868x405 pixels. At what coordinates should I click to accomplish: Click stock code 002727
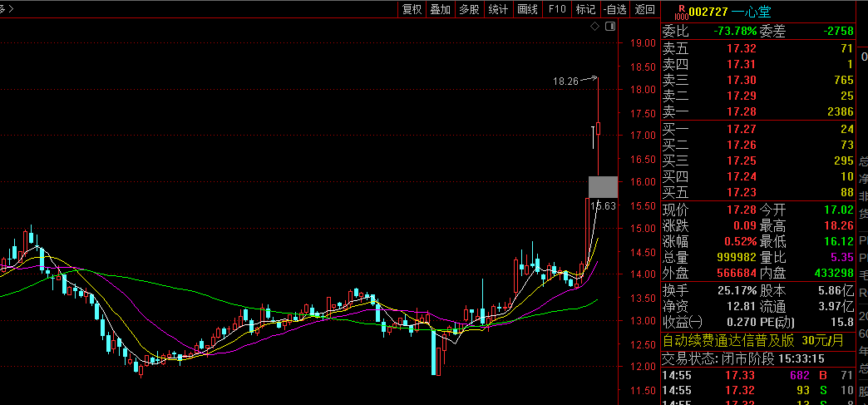[708, 12]
